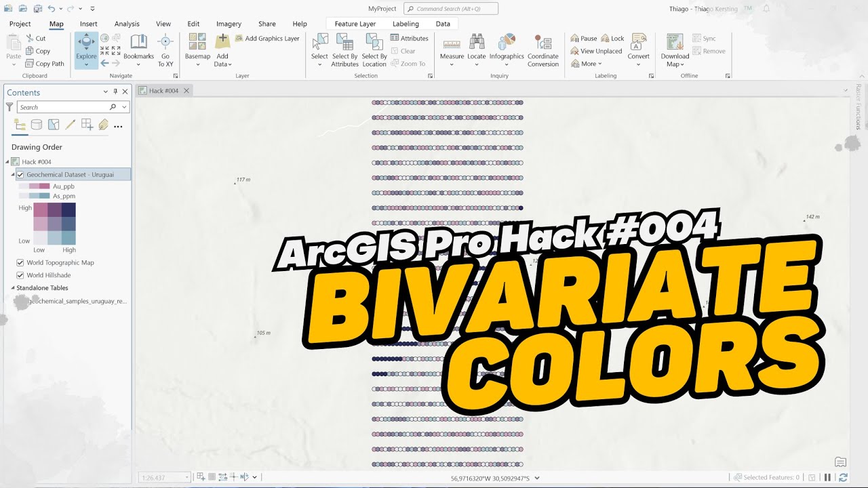Click the Open project folder icon

point(23,8)
